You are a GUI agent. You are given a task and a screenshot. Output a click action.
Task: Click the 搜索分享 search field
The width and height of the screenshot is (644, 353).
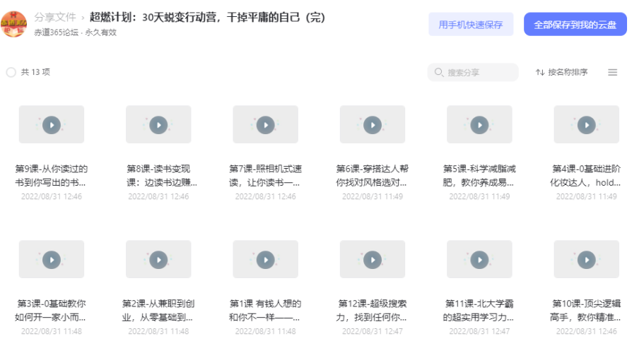click(x=473, y=72)
